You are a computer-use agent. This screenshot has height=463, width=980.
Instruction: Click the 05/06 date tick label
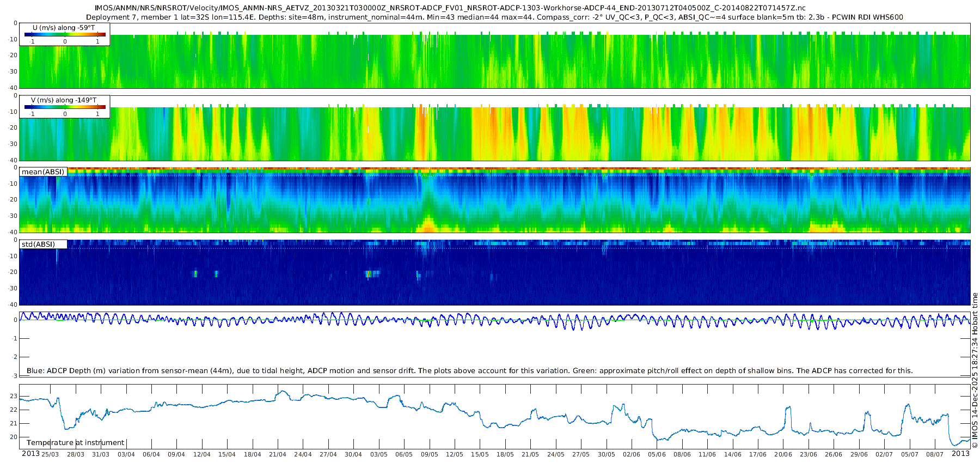point(657,454)
